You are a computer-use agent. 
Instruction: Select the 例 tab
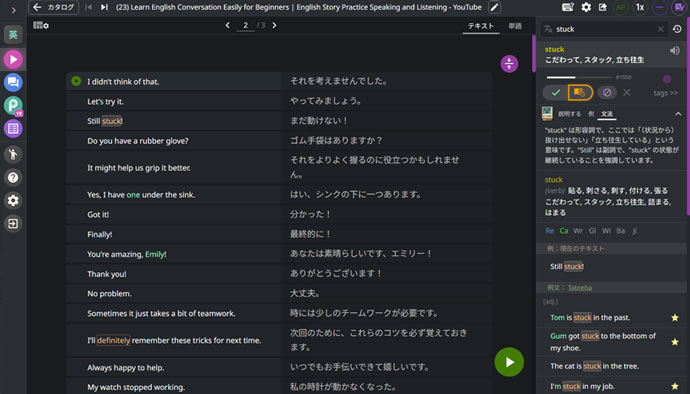tap(591, 114)
